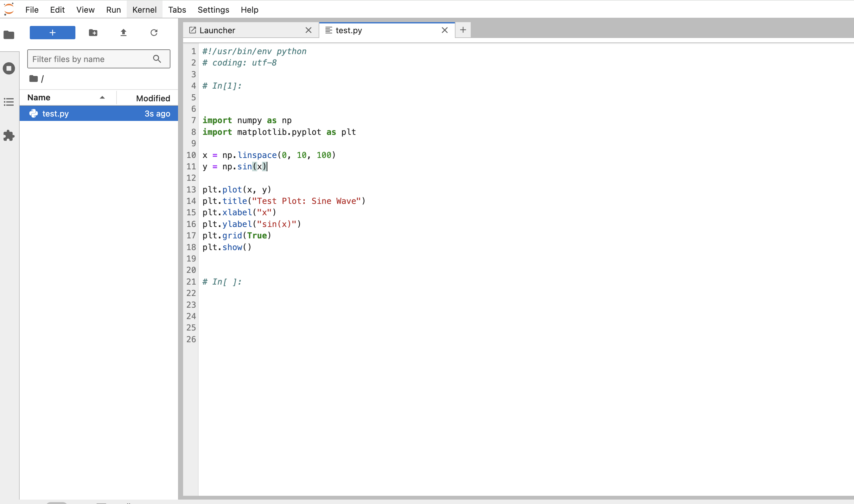Screen dimensions: 854x504
Task: Open the File menu
Action: pos(32,9)
